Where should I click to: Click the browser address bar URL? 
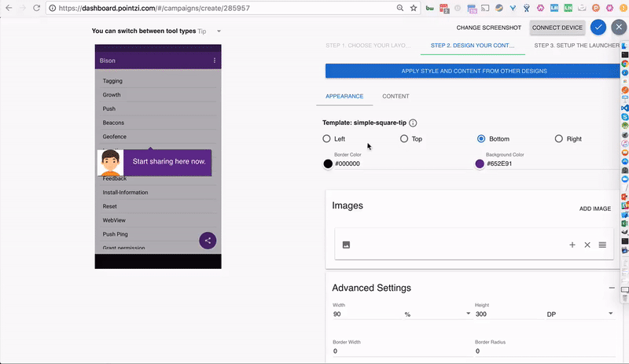(x=154, y=8)
